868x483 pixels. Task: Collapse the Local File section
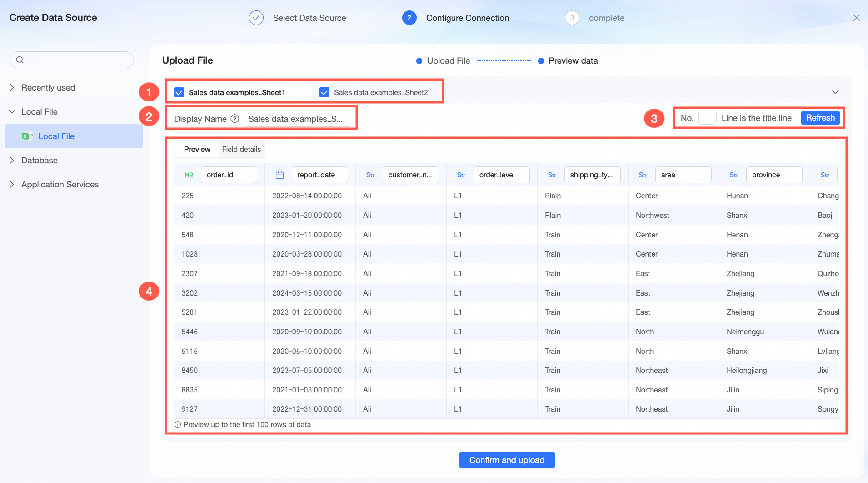pyautogui.click(x=12, y=111)
